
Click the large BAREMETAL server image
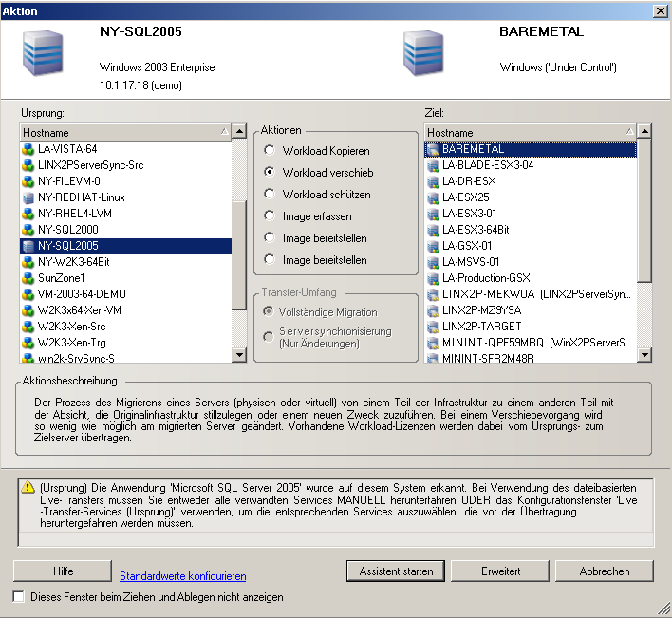coord(422,53)
